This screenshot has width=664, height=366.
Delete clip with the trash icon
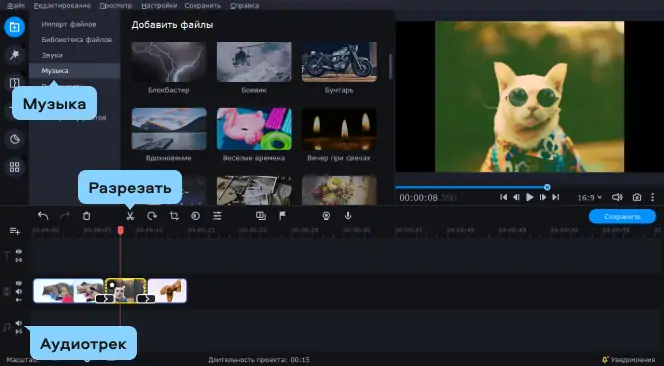coord(86,216)
